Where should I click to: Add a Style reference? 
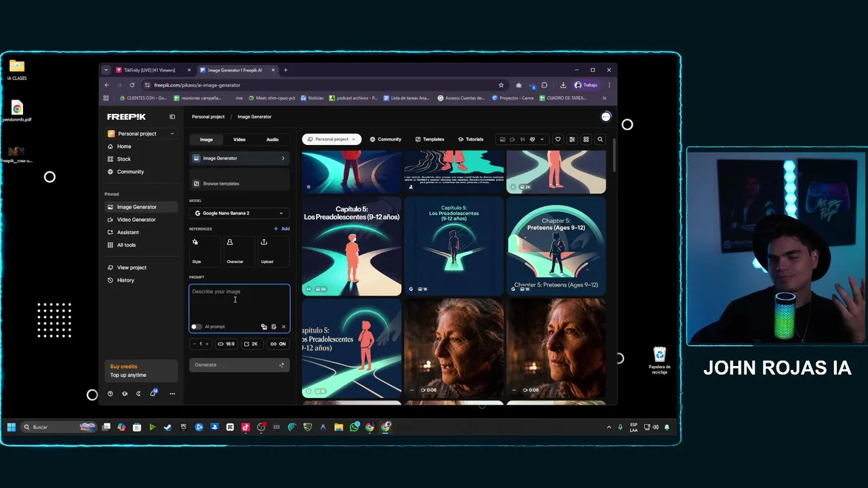[x=204, y=251]
